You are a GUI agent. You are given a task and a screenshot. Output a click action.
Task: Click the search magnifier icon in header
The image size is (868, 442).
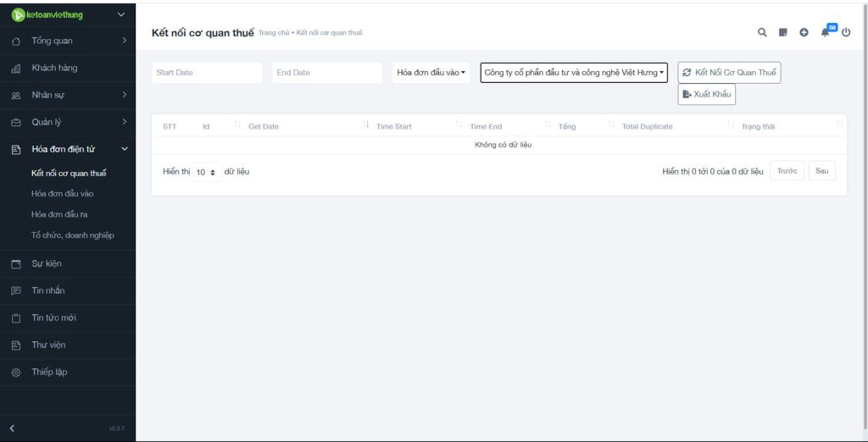(x=762, y=33)
